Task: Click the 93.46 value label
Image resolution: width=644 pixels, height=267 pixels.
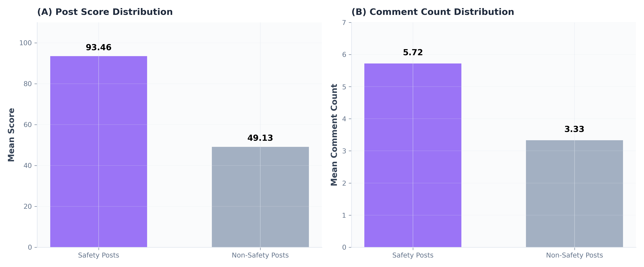Action: (98, 48)
